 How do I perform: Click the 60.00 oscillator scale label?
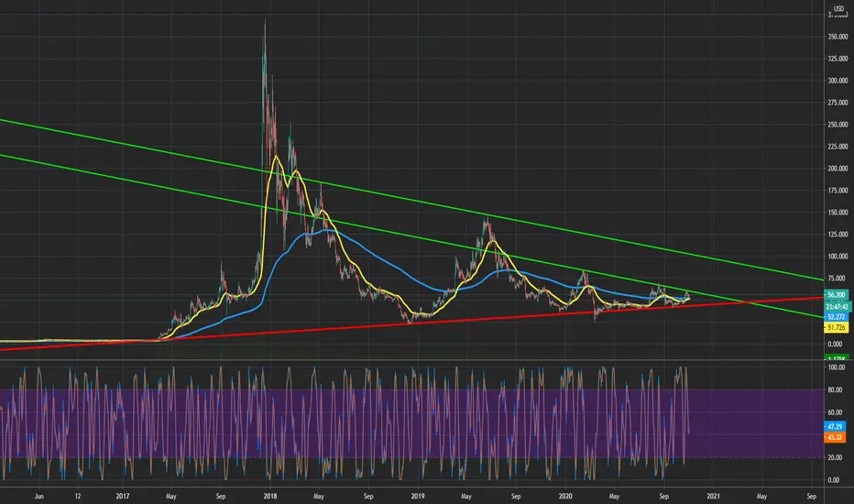click(835, 412)
